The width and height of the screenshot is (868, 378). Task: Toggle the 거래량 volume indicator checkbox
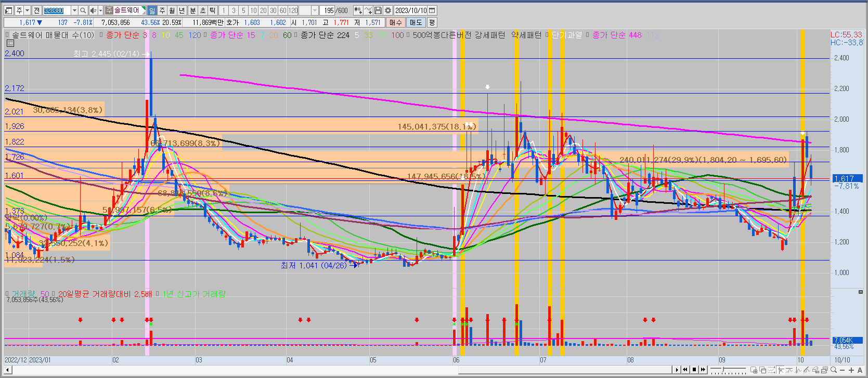7,294
